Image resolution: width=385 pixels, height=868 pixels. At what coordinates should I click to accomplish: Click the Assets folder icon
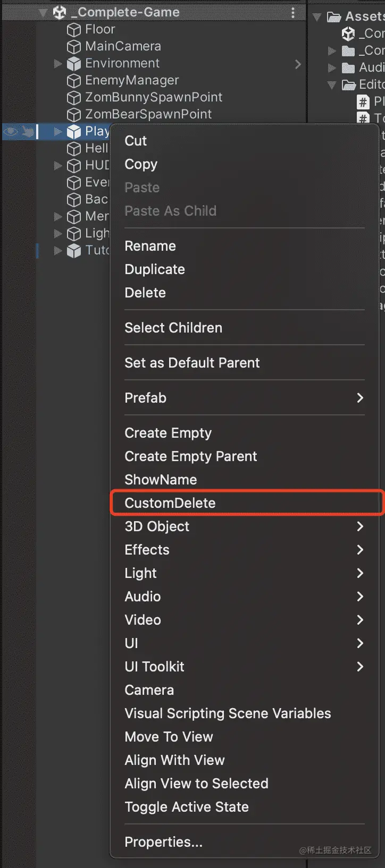point(334,17)
